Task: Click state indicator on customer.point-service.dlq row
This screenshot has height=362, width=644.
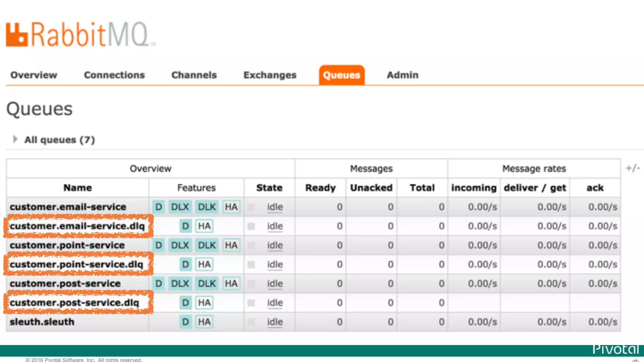Action: point(251,265)
